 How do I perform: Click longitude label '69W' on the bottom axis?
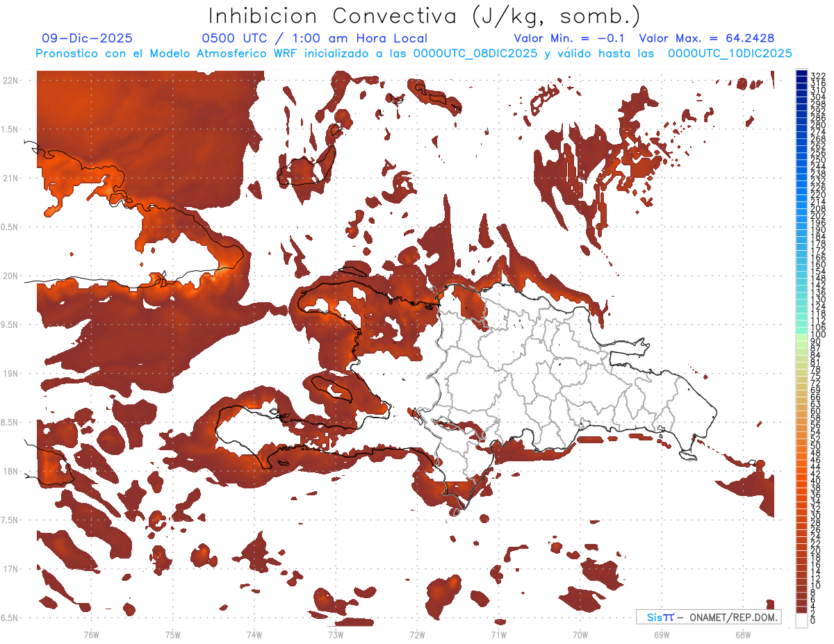point(662,634)
